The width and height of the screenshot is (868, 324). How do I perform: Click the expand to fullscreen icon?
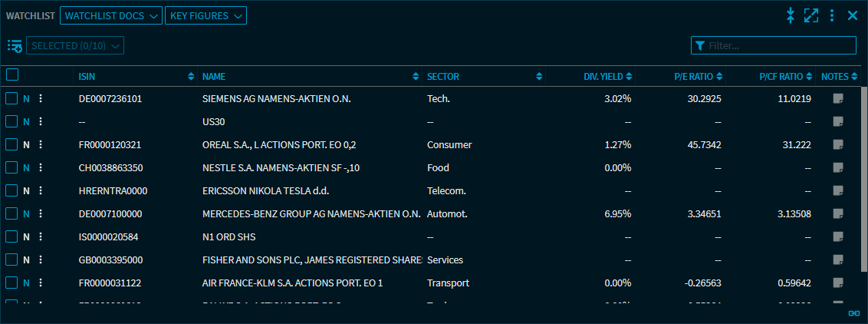(811, 15)
